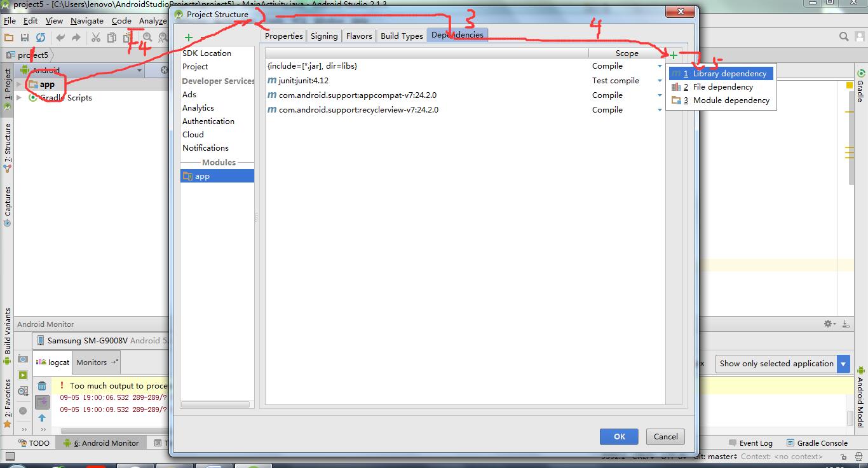Screen dimensions: 868x468
Task: Open the Code menu
Action: pos(121,20)
